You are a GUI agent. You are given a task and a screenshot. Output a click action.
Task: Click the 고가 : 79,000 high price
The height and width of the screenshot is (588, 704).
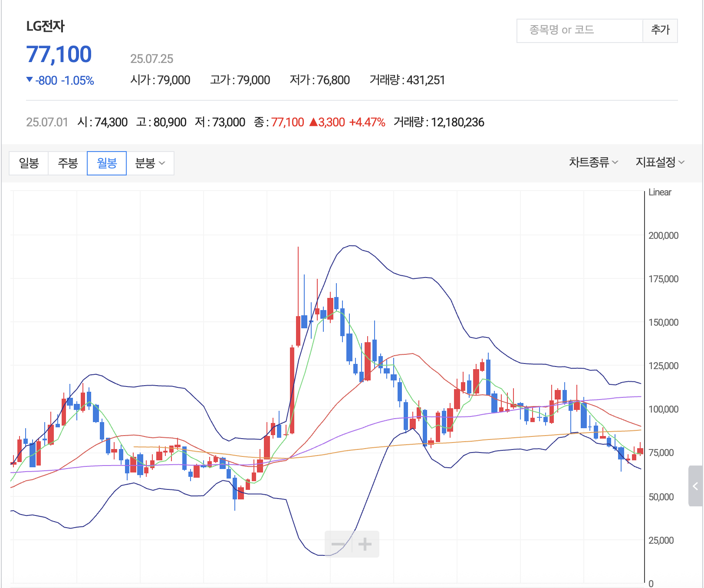[x=240, y=80]
